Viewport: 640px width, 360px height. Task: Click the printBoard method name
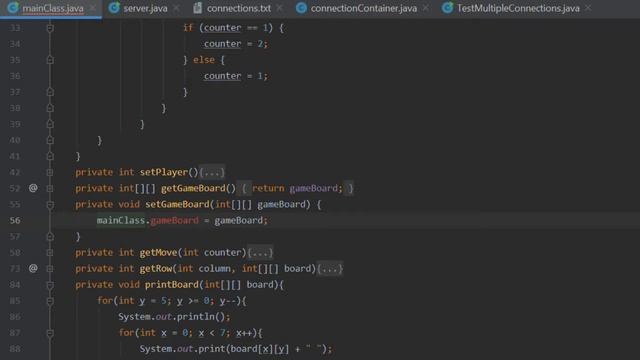click(172, 284)
